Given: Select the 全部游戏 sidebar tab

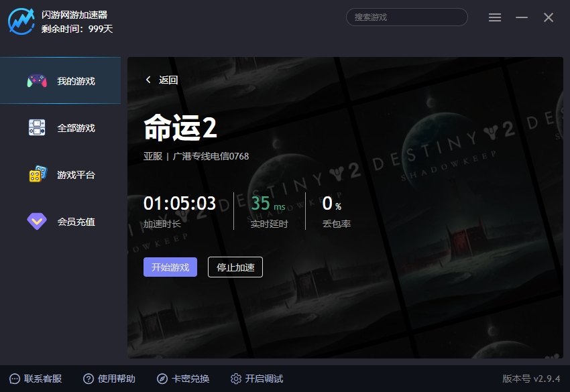Looking at the screenshot, I should pos(76,128).
